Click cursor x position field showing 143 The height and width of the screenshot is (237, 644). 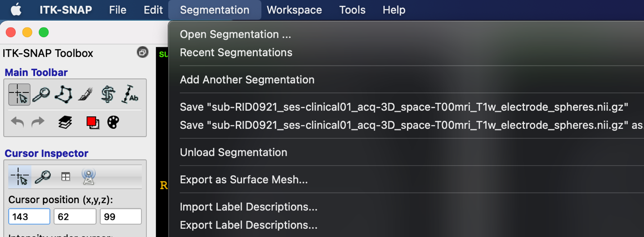tap(29, 217)
